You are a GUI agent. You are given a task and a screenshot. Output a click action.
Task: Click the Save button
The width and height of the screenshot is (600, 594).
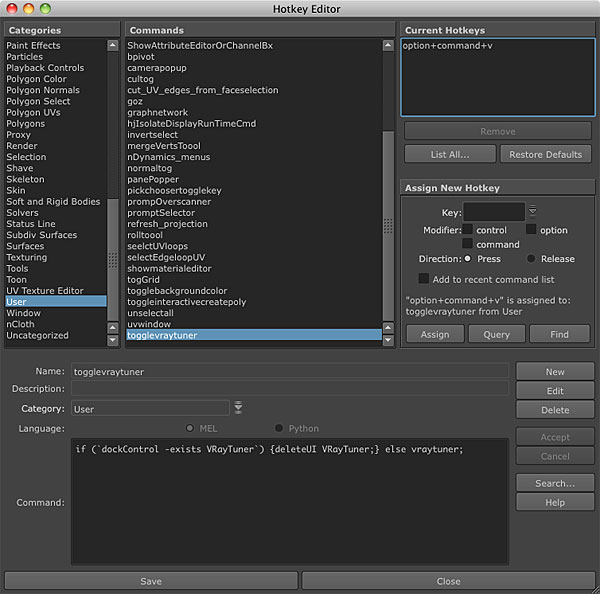coord(151,581)
